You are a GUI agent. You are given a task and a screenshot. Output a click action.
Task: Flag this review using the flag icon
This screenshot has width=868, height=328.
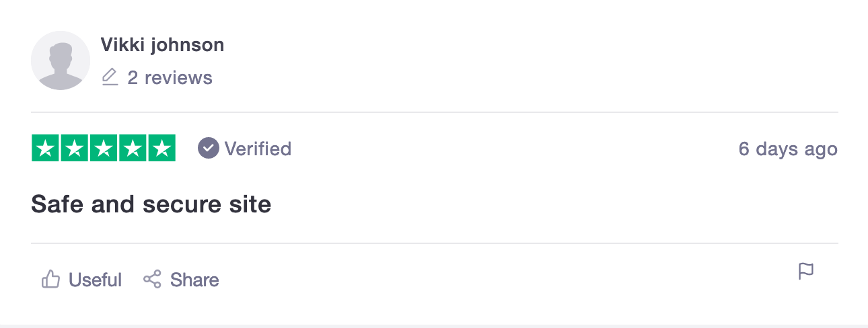(805, 272)
